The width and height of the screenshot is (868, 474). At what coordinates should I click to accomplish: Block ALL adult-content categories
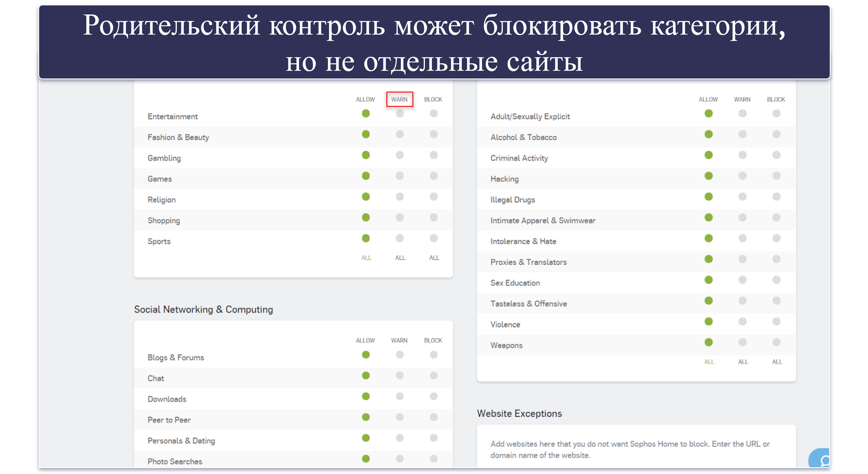pos(777,362)
